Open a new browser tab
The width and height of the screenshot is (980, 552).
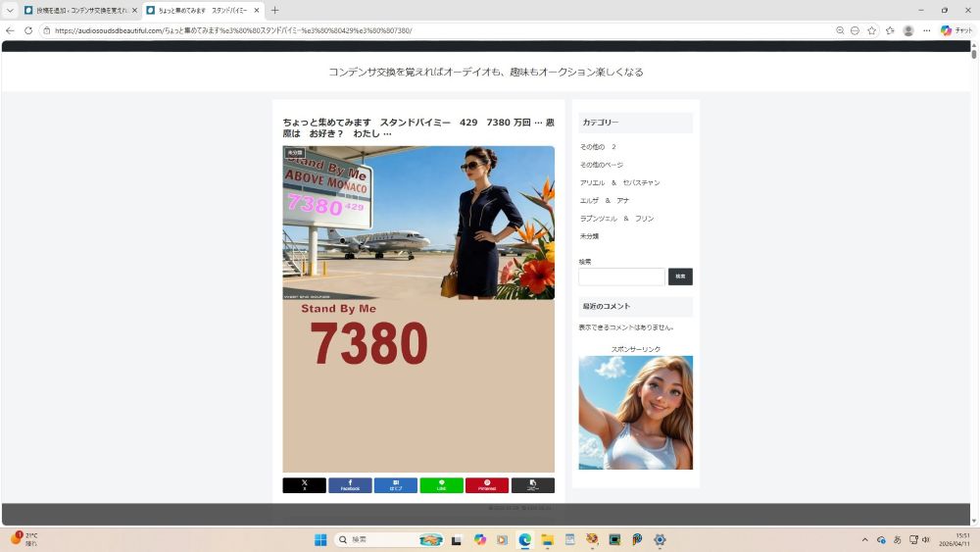coord(274,10)
